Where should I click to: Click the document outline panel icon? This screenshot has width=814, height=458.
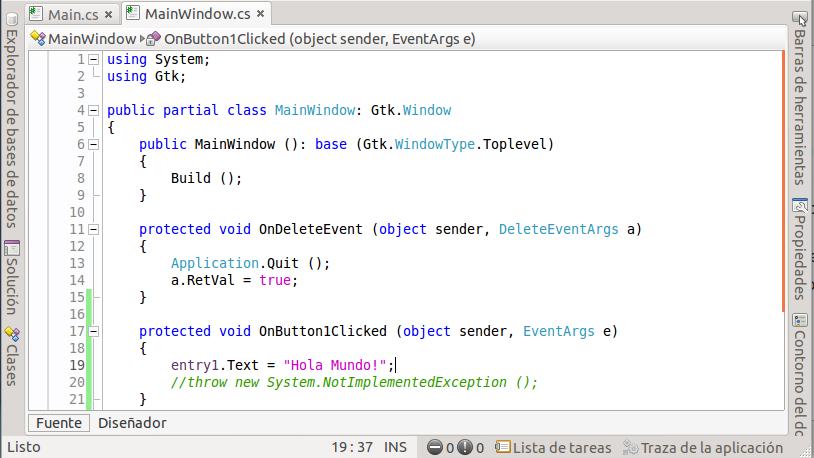point(800,321)
